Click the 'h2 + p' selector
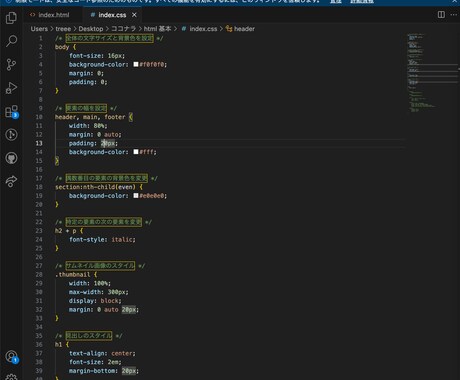Viewport: 460px width, 380px height. click(x=65, y=231)
